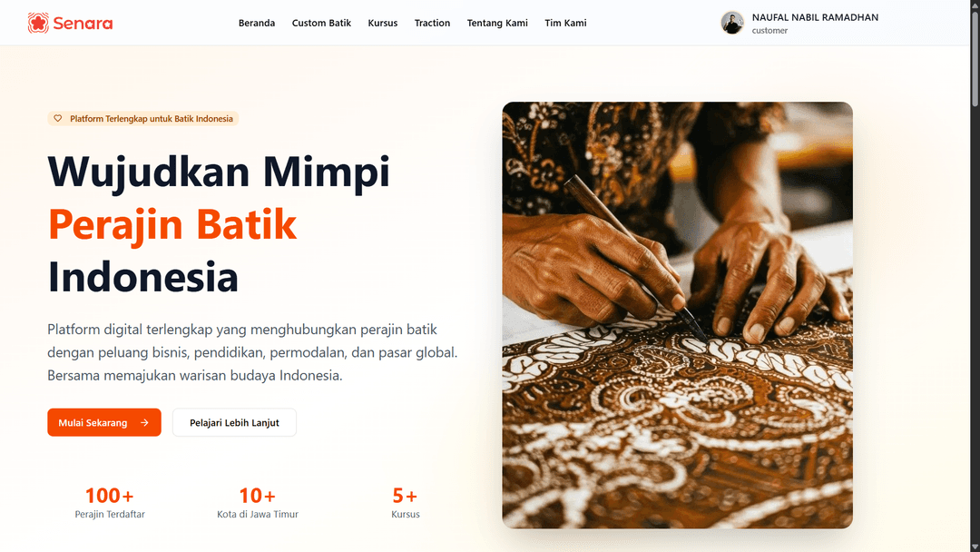The height and width of the screenshot is (552, 980).
Task: Click the Senara brand name text
Action: 83,24
